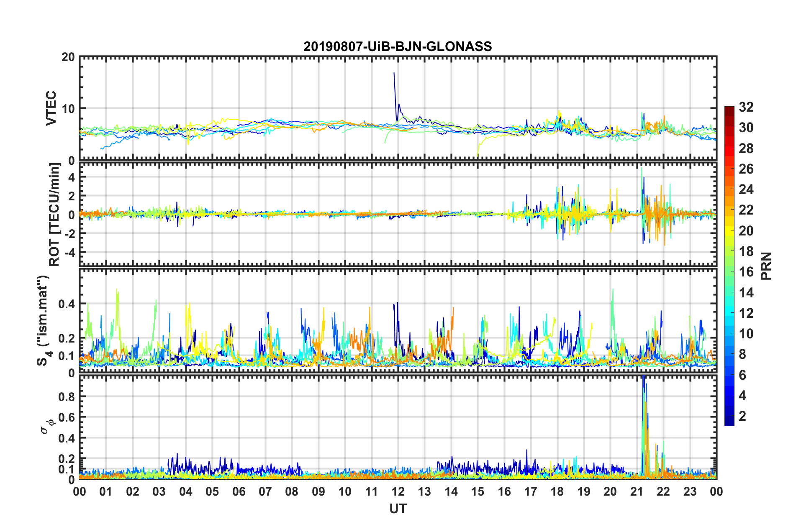
Task: Select the 17 tick label on UT axis
Action: pos(531,491)
